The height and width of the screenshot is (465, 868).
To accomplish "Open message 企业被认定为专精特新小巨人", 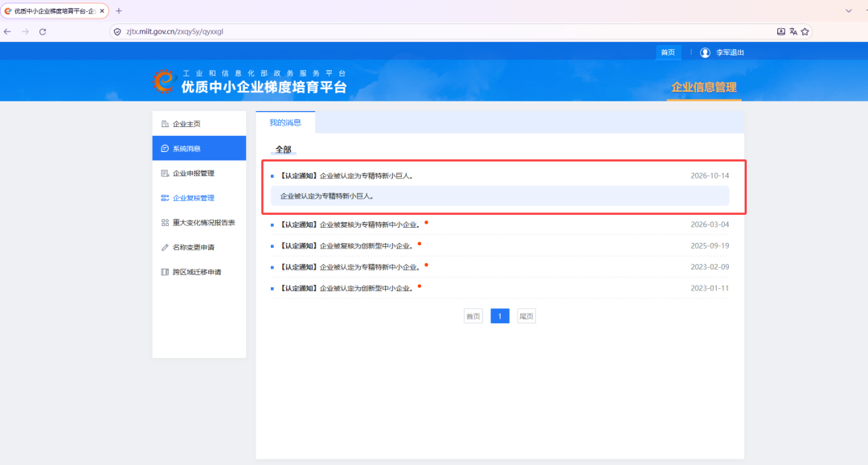I will (x=346, y=175).
